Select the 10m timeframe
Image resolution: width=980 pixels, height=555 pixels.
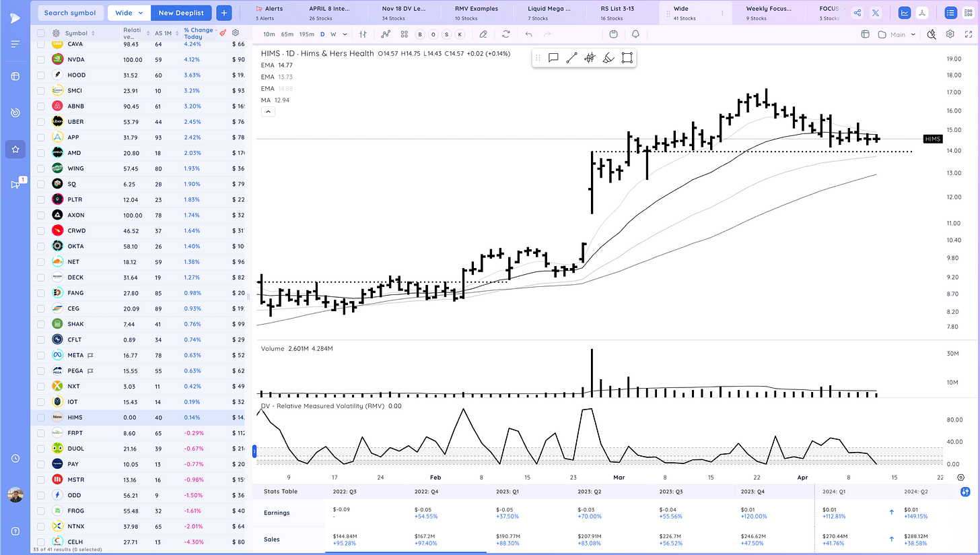pyautogui.click(x=269, y=34)
